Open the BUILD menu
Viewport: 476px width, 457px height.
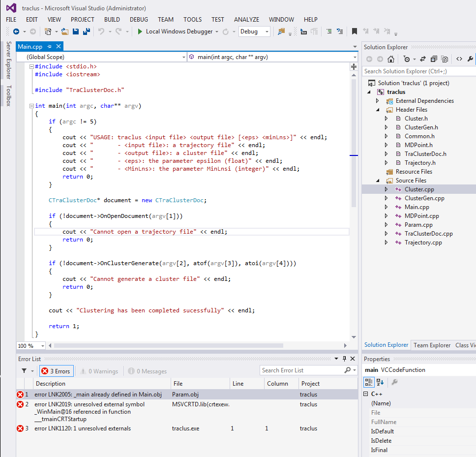coord(112,20)
